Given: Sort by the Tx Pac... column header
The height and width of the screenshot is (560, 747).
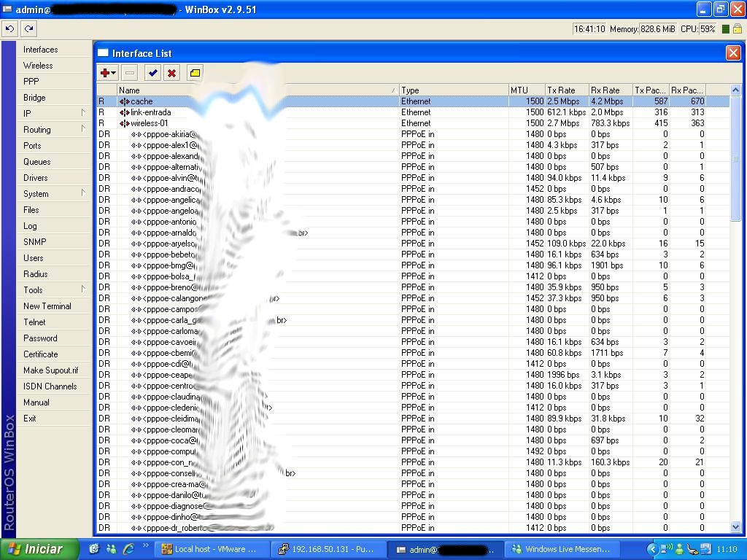Looking at the screenshot, I should pos(651,90).
